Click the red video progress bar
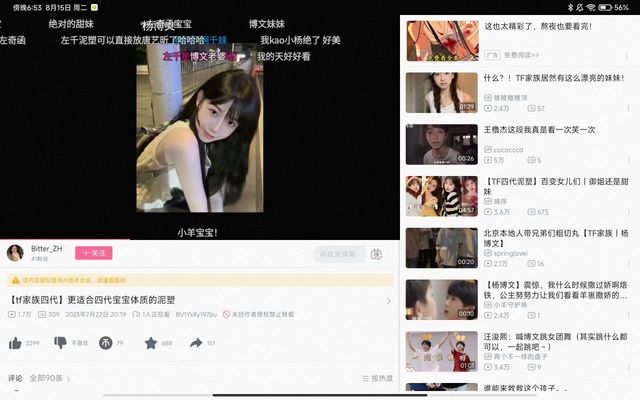The width and height of the screenshot is (640, 400). tap(64, 239)
